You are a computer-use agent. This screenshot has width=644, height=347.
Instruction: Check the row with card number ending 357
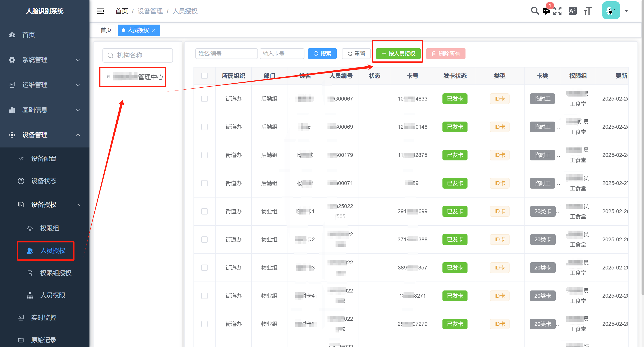[x=204, y=268]
